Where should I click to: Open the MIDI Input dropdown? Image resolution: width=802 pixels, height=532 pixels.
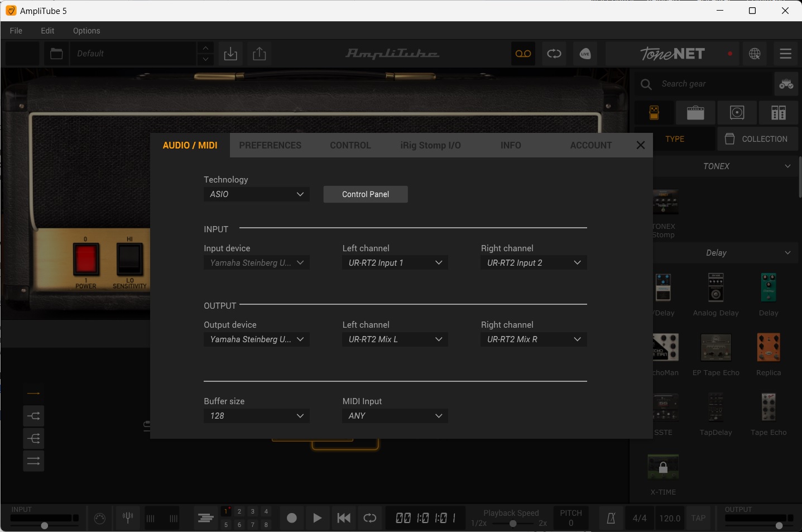tap(395, 415)
